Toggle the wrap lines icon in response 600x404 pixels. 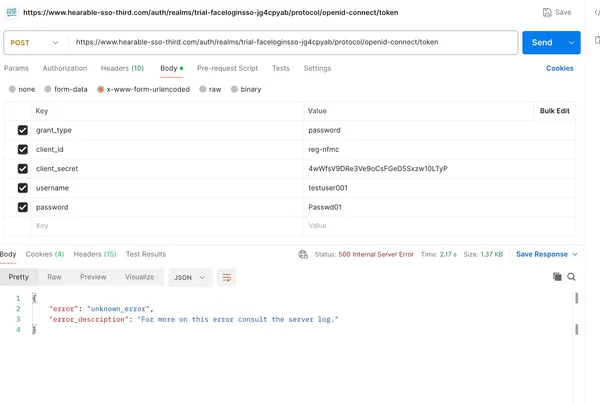pos(227,277)
